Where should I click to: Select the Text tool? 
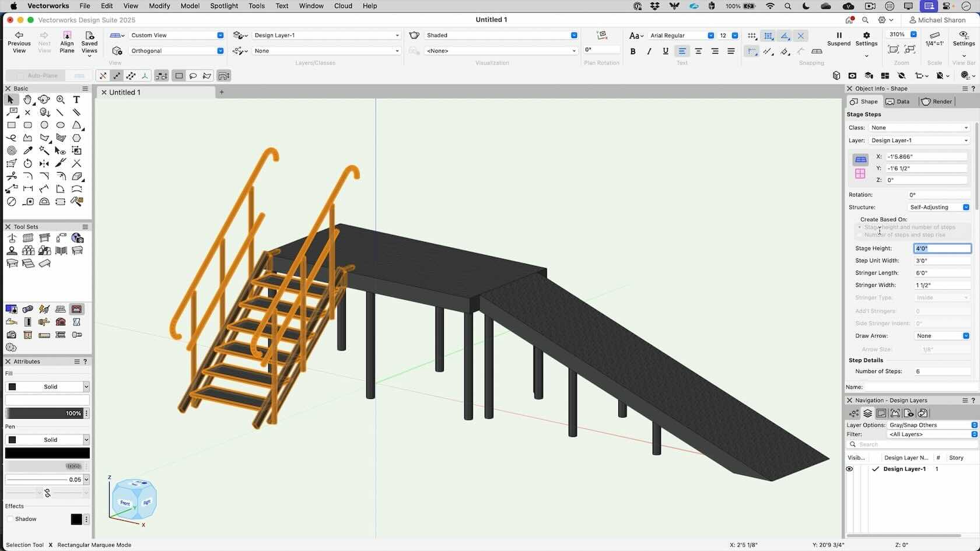pyautogui.click(x=76, y=100)
